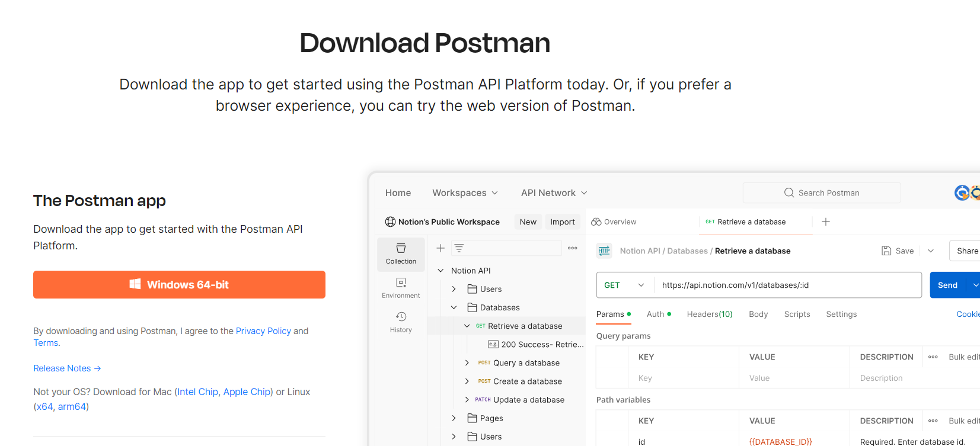Open the API Network dropdown
The height and width of the screenshot is (446, 980).
pyautogui.click(x=554, y=193)
